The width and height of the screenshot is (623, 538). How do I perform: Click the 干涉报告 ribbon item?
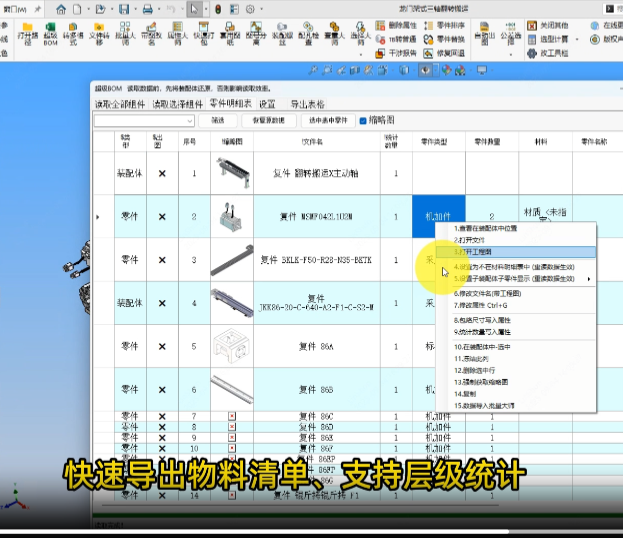pyautogui.click(x=396, y=53)
